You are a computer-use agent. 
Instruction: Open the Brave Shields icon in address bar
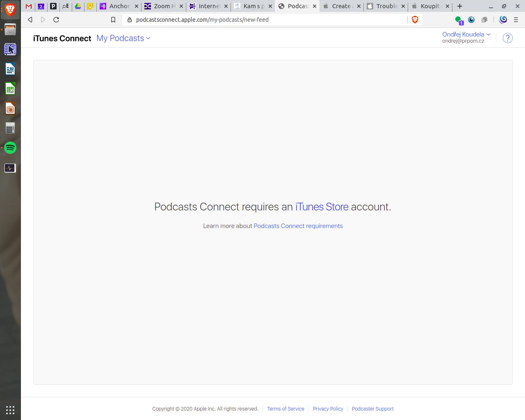pyautogui.click(x=415, y=20)
